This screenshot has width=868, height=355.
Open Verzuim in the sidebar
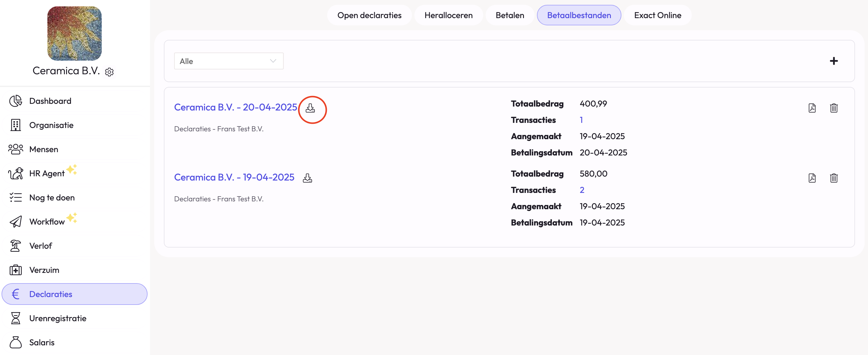click(x=44, y=270)
